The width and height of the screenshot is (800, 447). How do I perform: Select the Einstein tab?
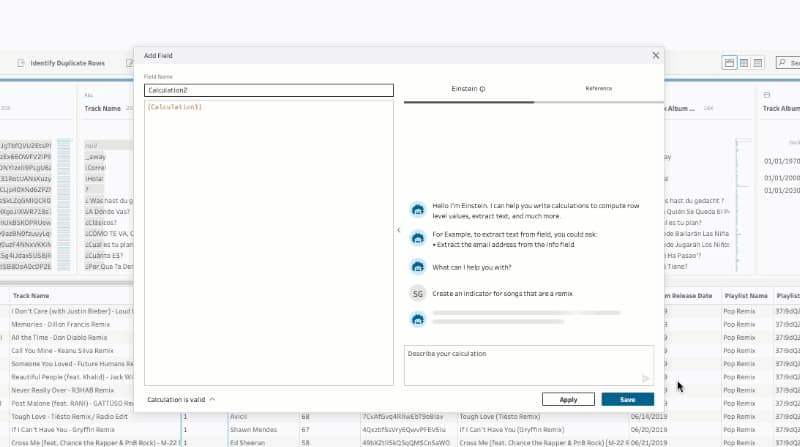click(468, 89)
